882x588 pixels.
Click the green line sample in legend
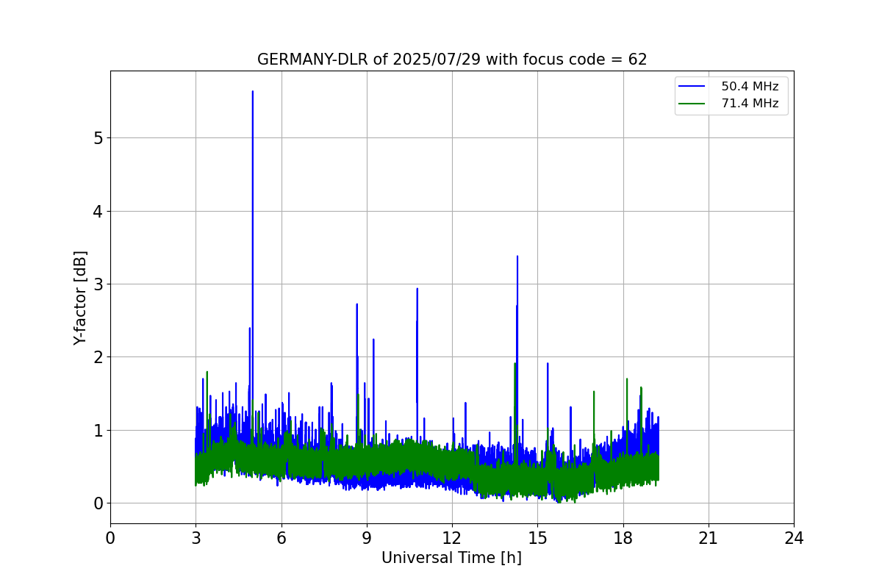coord(693,104)
